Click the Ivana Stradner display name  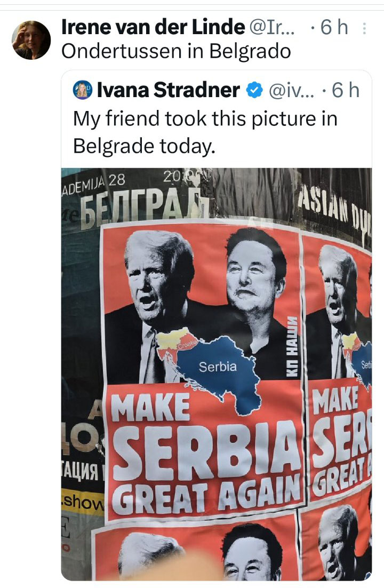pyautogui.click(x=169, y=90)
